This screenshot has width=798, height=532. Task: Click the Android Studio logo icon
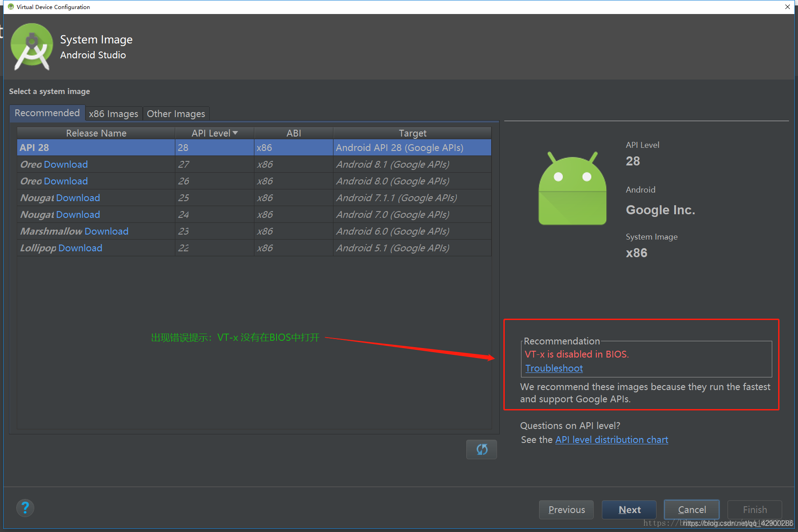tap(32, 47)
